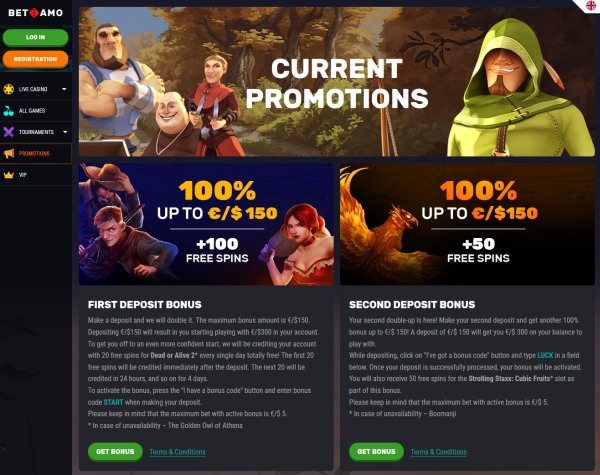Get the First Deposit Bonus
The image size is (600, 475).
[x=115, y=452]
